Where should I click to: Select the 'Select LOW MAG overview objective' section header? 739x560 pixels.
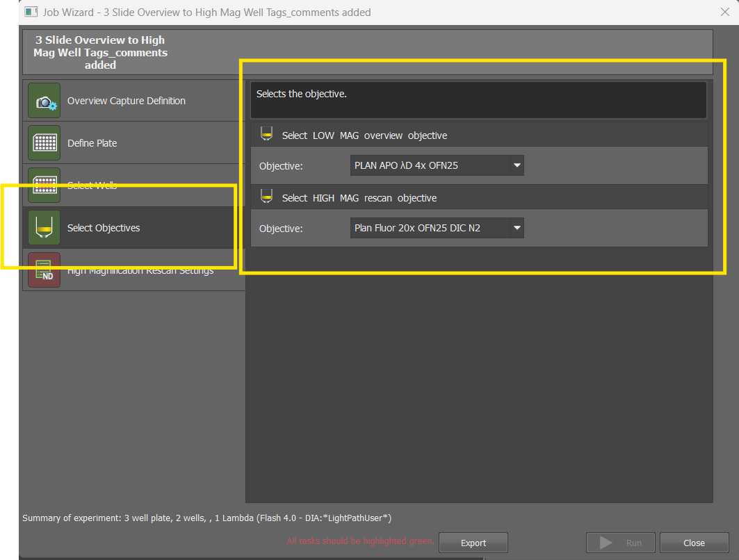364,135
